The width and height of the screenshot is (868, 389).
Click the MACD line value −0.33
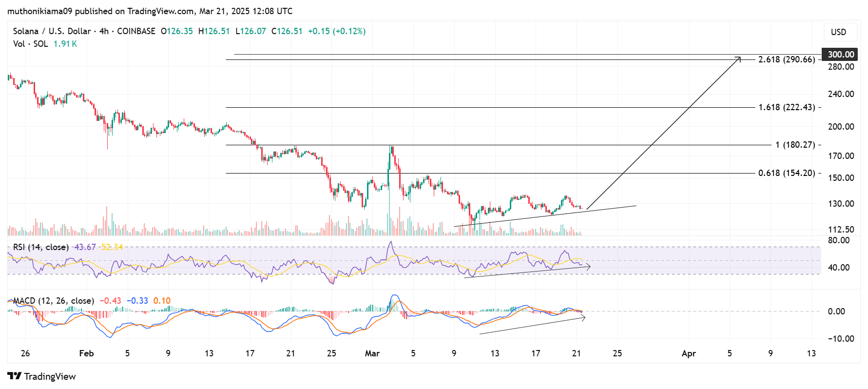pos(137,301)
